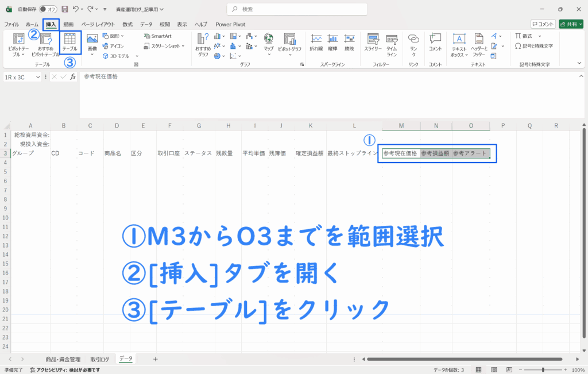588x374 pixels.
Task: Click the リンク (Link) icon
Action: tap(413, 42)
